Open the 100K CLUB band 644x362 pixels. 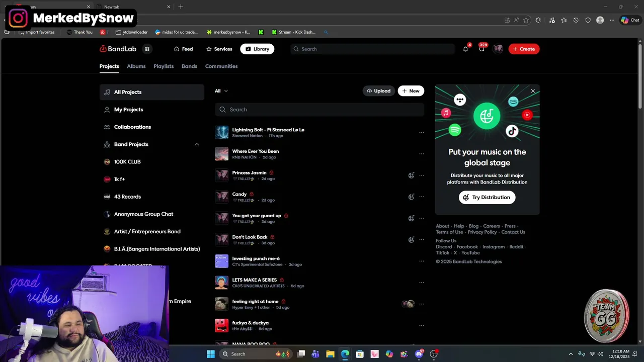151,162
